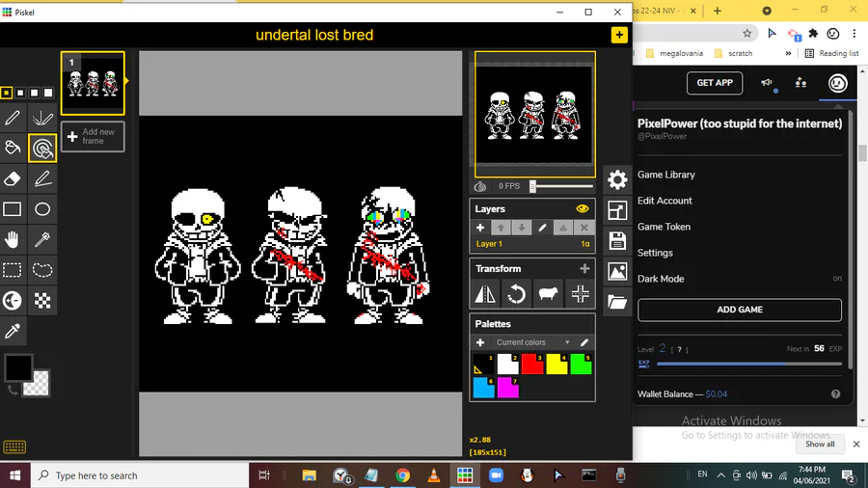This screenshot has height=488, width=868.
Task: Select the Shape selection wand tool
Action: click(x=42, y=239)
